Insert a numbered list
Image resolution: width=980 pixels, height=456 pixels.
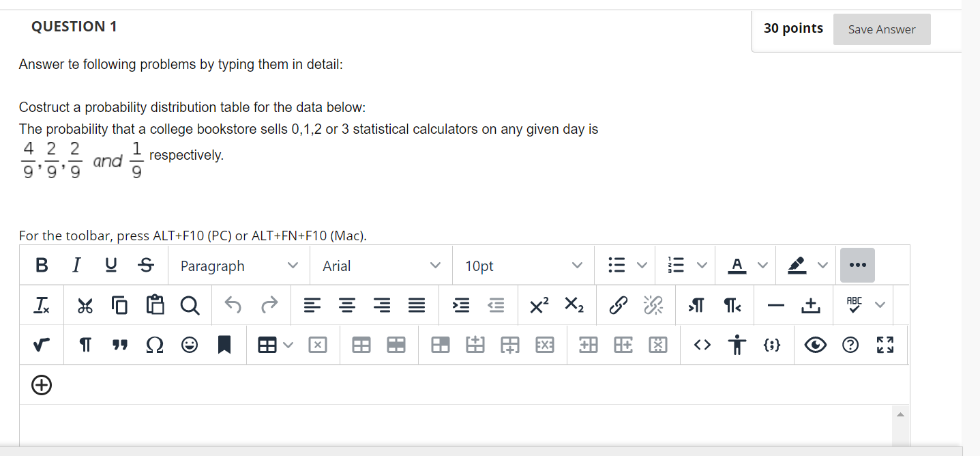(x=676, y=266)
